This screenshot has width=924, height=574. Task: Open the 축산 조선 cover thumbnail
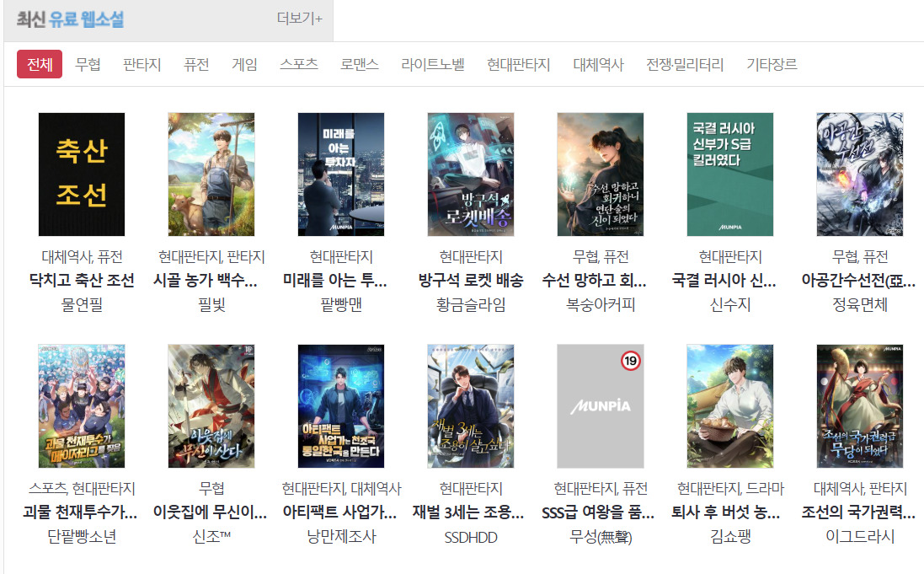82,174
